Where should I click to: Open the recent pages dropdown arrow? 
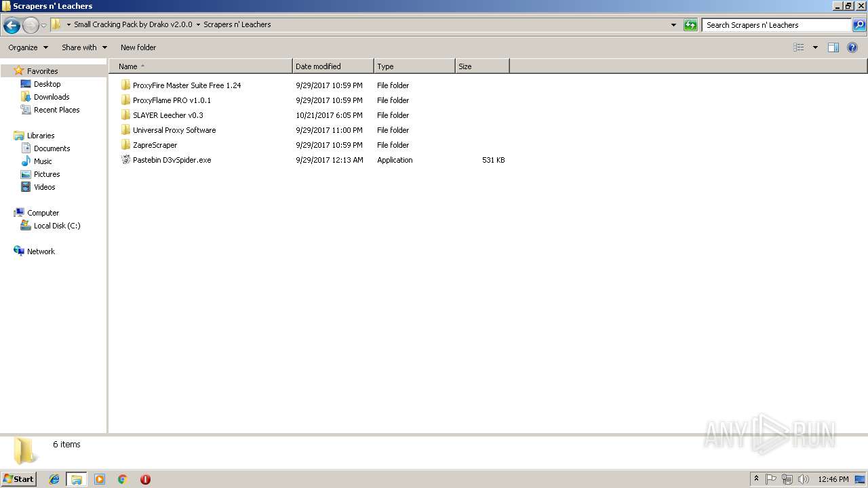coord(44,26)
